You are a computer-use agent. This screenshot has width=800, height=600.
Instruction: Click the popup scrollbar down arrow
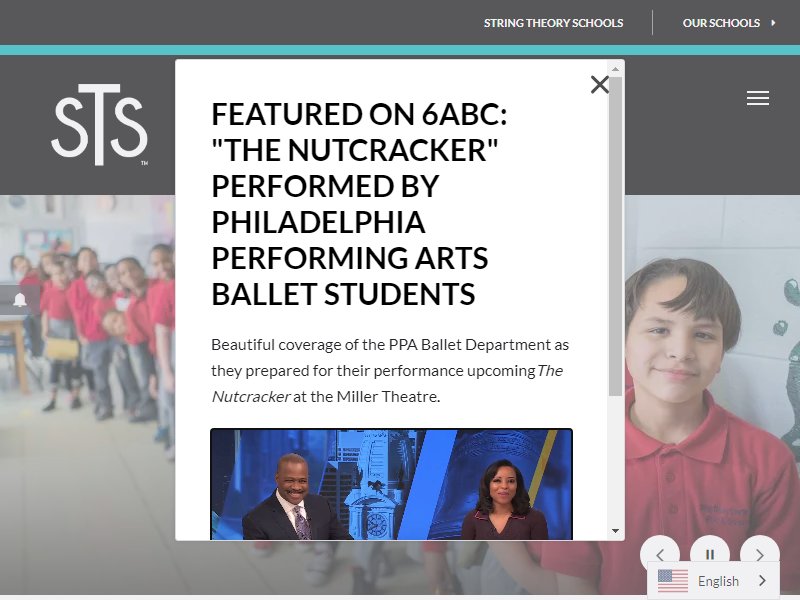615,531
